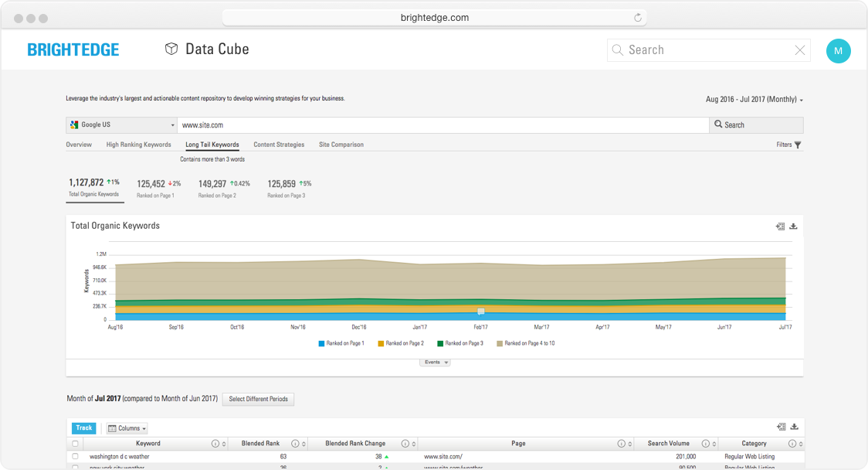This screenshot has width=868, height=470.
Task: Click the event comment marker at Feb'17
Action: [480, 312]
